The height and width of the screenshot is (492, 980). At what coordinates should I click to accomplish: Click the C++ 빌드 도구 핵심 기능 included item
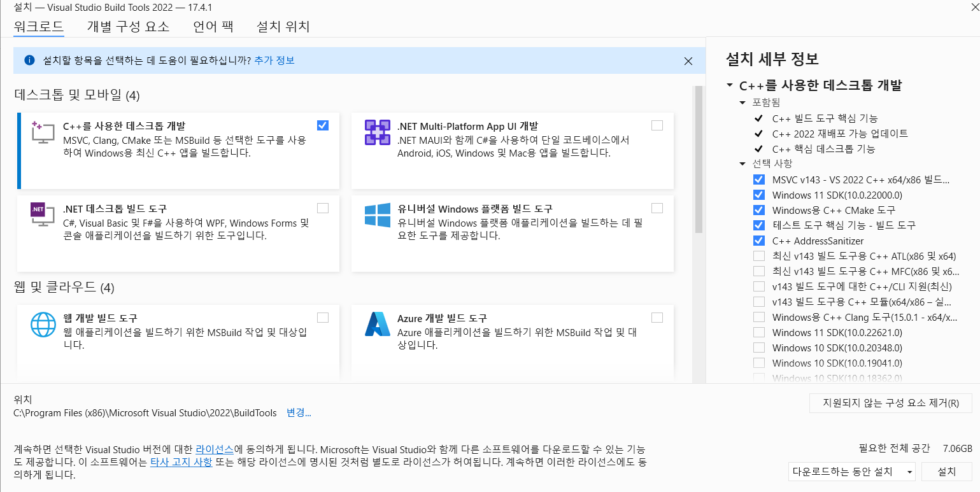coord(825,118)
